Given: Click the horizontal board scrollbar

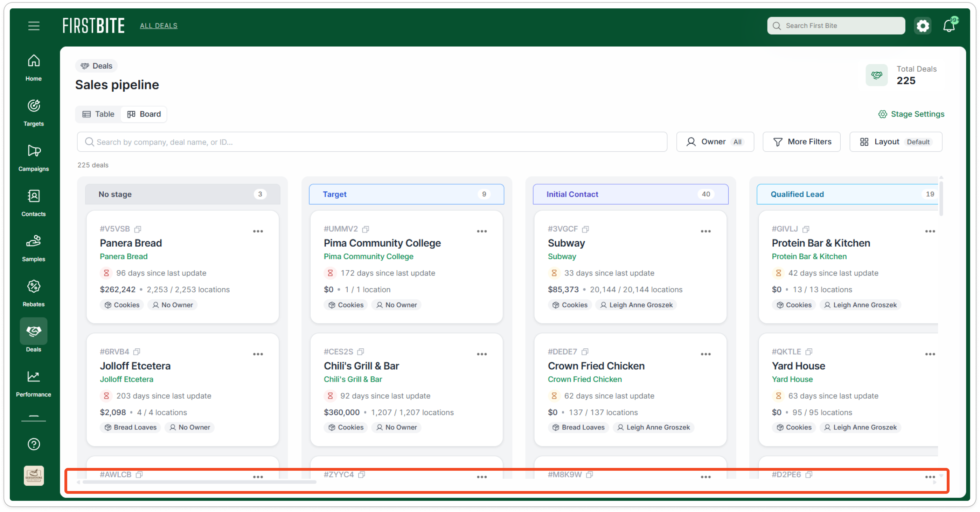Looking at the screenshot, I should pos(200,482).
